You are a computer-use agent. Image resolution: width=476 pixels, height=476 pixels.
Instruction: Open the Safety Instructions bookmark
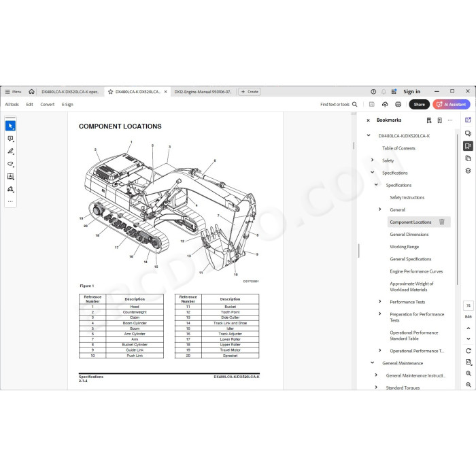point(407,198)
